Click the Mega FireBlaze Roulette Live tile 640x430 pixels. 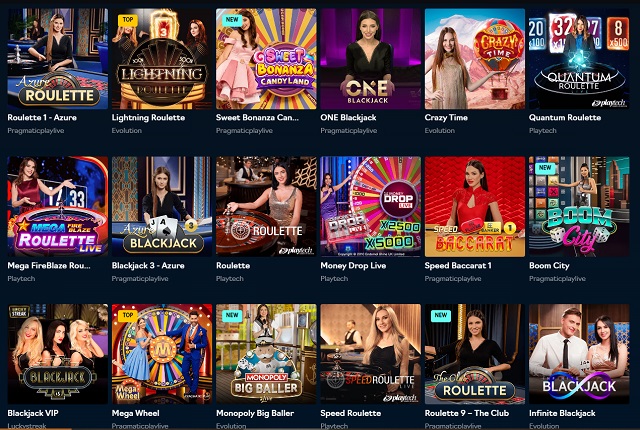[x=58, y=206]
